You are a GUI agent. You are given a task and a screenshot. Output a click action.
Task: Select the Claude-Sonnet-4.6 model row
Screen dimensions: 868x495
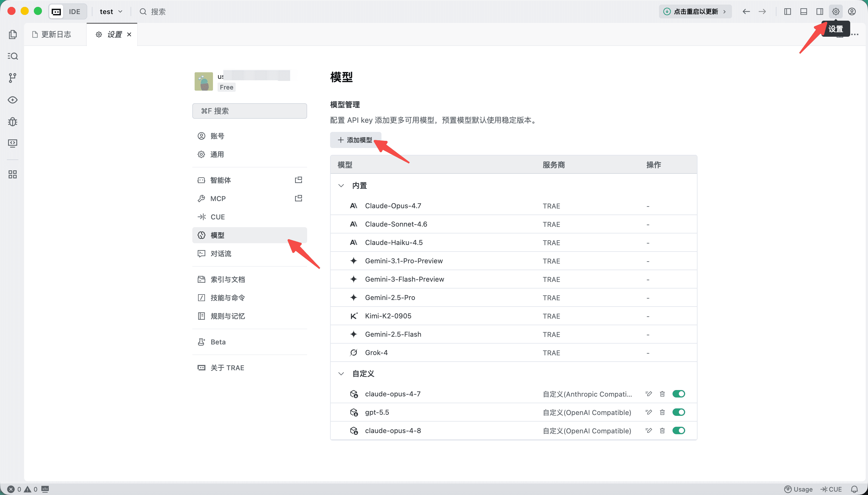pyautogui.click(x=514, y=224)
